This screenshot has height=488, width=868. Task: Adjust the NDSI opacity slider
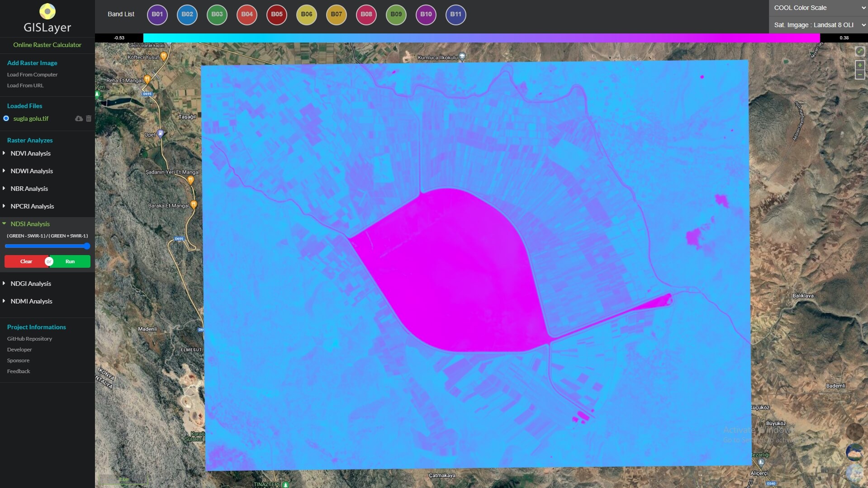coord(47,246)
